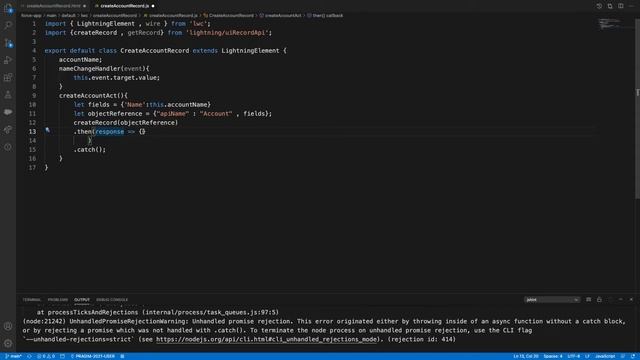Open the Testing beaker view

pos(8,95)
